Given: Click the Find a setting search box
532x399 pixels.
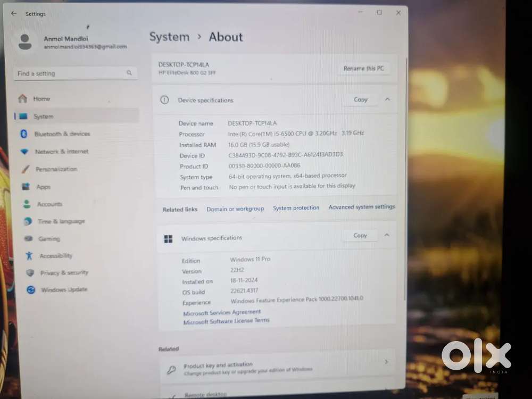Looking at the screenshot, I should 69,73.
